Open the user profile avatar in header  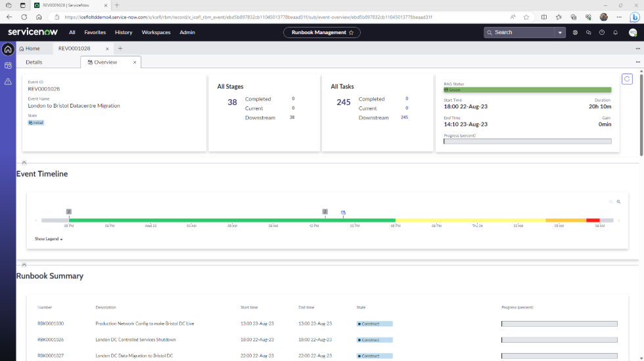[x=632, y=32]
